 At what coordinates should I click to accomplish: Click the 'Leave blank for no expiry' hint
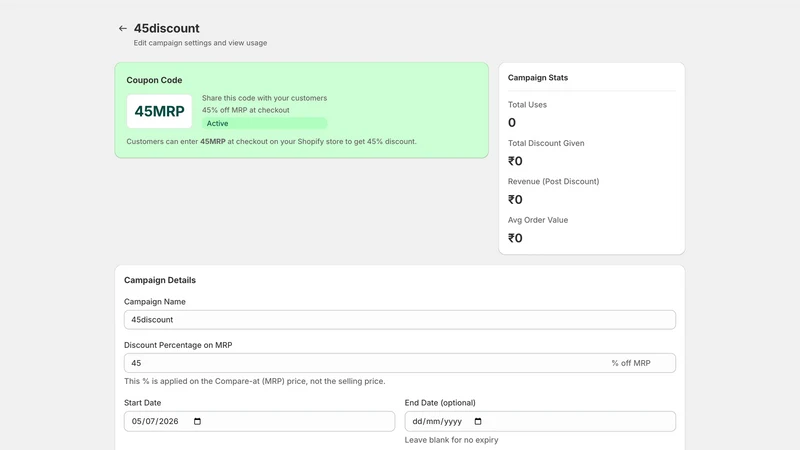pos(452,440)
